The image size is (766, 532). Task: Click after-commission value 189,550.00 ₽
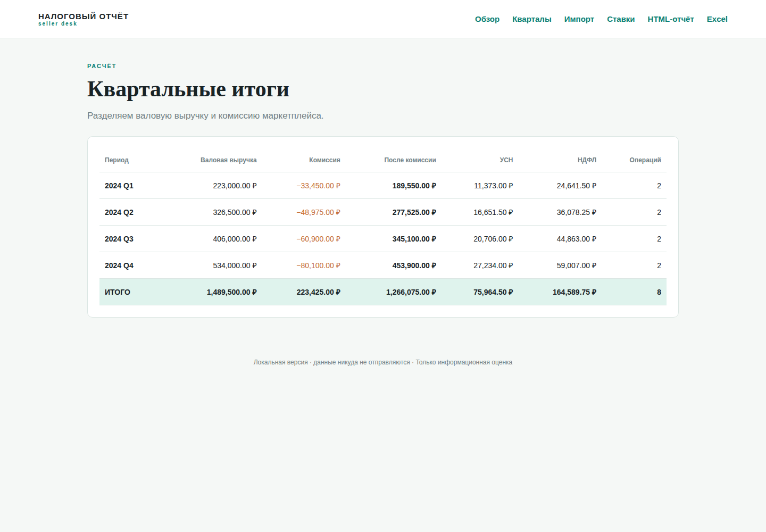coord(414,186)
